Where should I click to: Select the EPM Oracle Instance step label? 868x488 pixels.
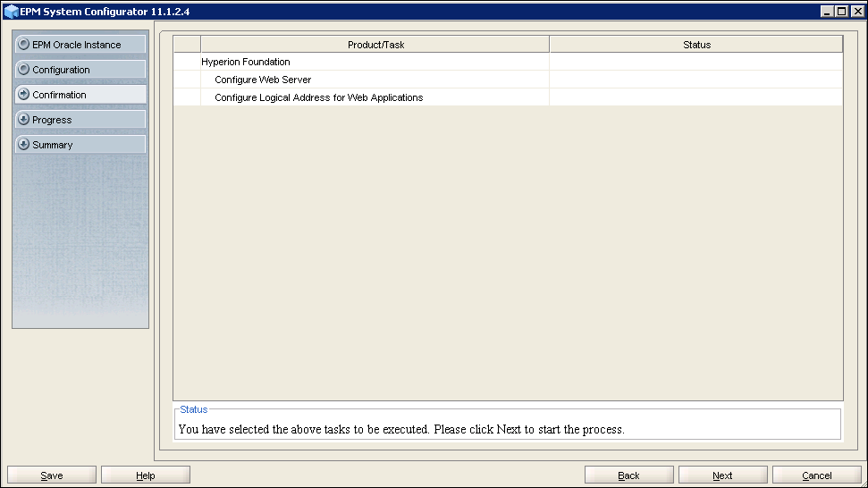point(76,45)
